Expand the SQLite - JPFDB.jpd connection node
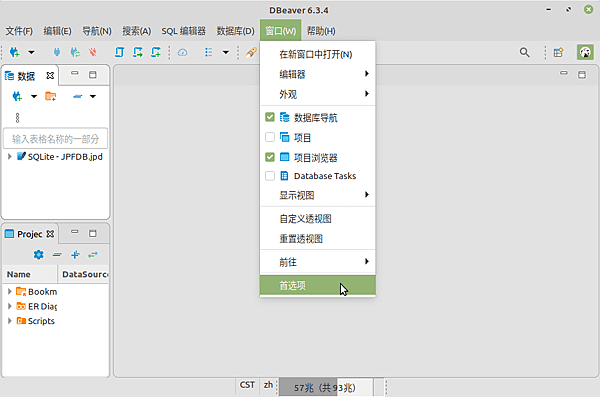The width and height of the screenshot is (600, 397). [10, 156]
